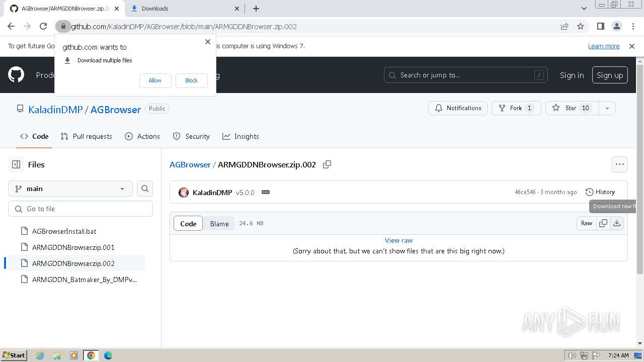
Task: Block downloading multiple files
Action: click(x=191, y=80)
